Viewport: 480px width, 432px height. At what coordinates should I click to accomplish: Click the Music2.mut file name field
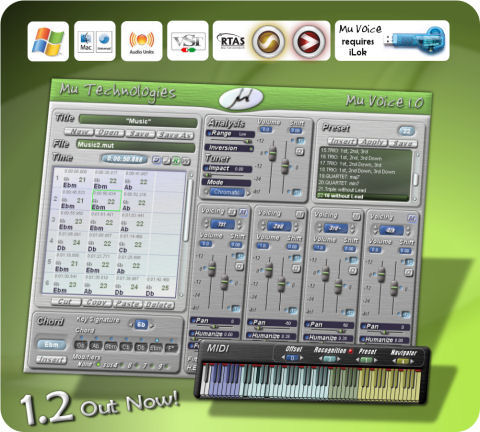[136, 146]
